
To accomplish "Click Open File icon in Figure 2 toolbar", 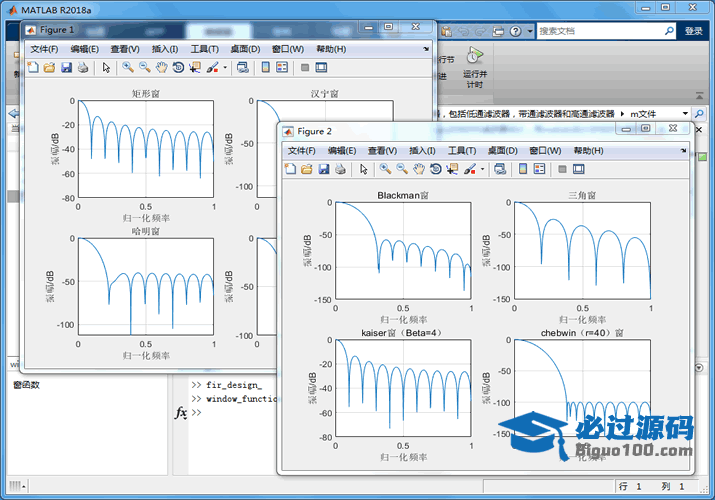I will click(x=307, y=169).
